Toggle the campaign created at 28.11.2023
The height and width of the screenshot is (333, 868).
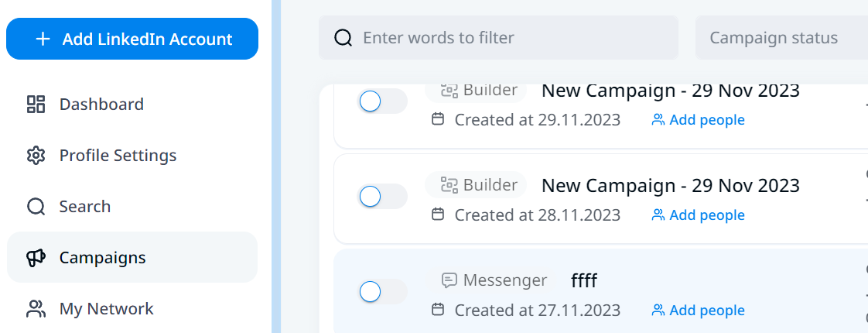pos(382,197)
